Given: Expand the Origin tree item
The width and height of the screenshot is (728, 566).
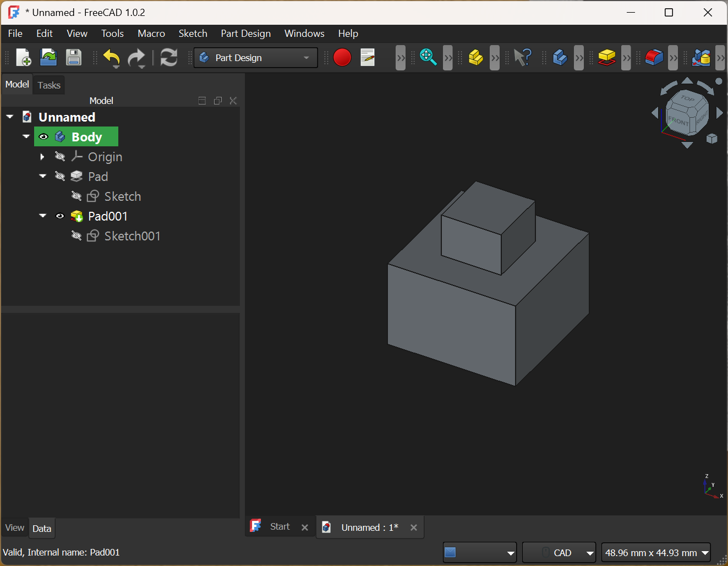Looking at the screenshot, I should coord(42,156).
